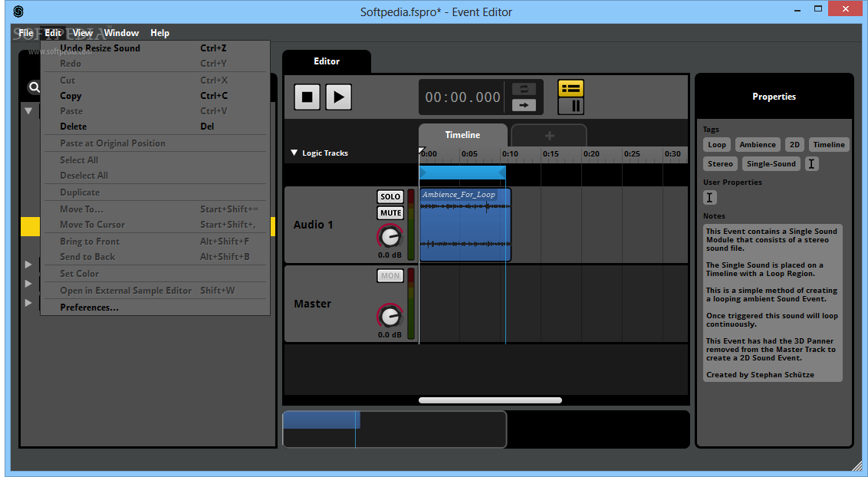Expand the middle collapsed folder arrow
The image size is (868, 477).
click(28, 283)
